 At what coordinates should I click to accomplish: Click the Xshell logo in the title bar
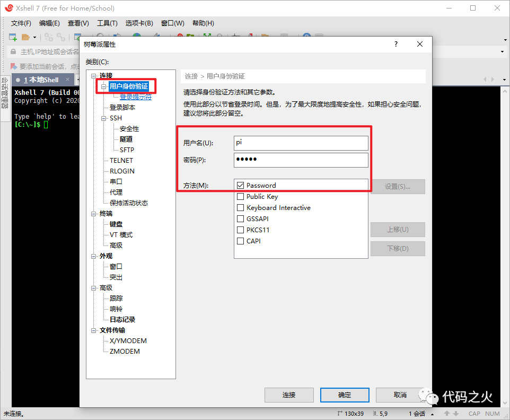pos(9,8)
